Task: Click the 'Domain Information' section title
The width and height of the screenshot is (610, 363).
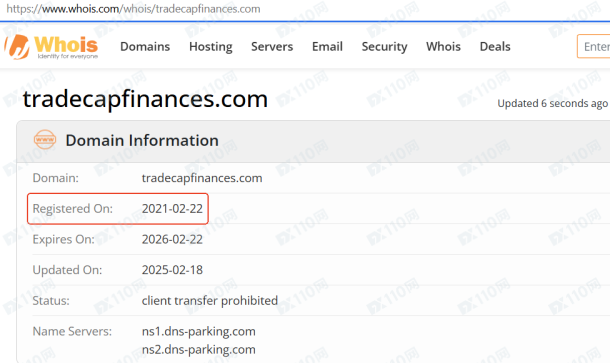Action: (142, 140)
